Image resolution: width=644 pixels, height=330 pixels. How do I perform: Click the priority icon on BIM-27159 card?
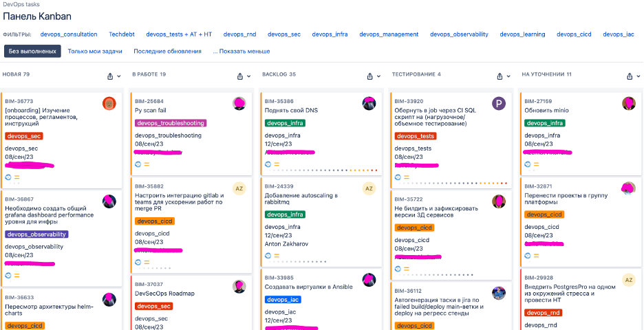[536, 164]
